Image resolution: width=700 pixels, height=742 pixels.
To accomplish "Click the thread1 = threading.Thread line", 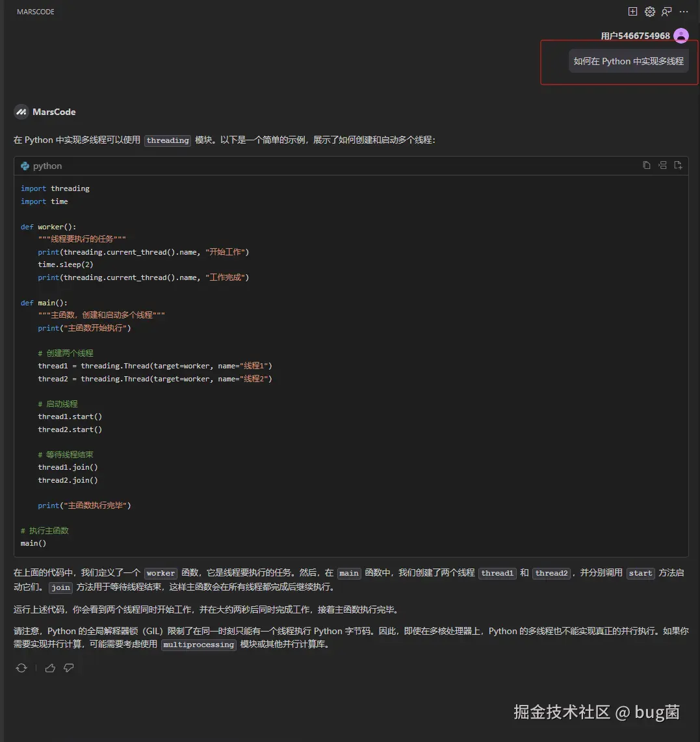I will click(x=155, y=366).
